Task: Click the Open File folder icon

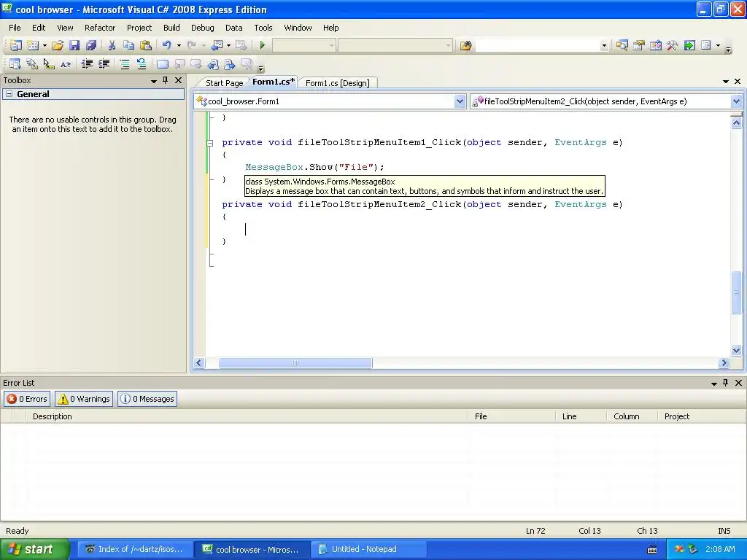Action: 58,45
